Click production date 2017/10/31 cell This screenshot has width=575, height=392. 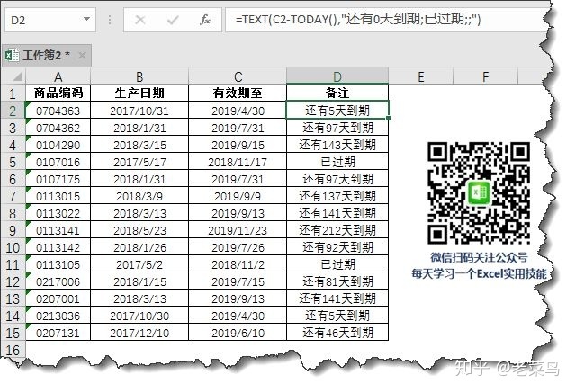(x=139, y=111)
